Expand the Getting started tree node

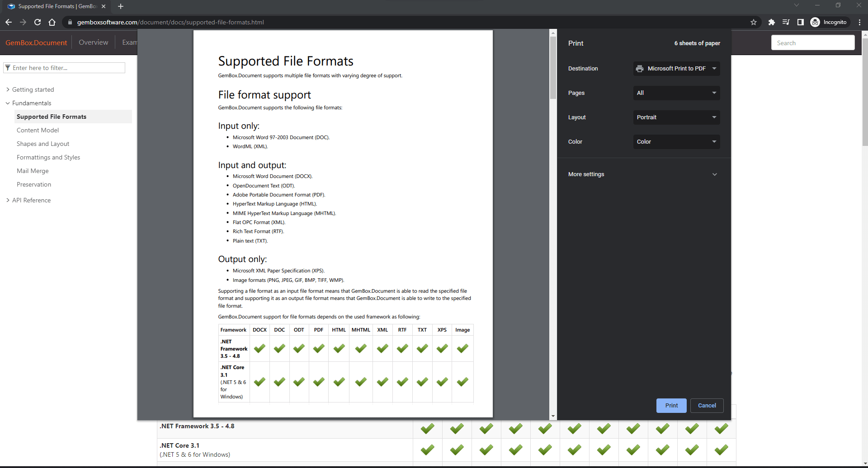(x=33, y=89)
